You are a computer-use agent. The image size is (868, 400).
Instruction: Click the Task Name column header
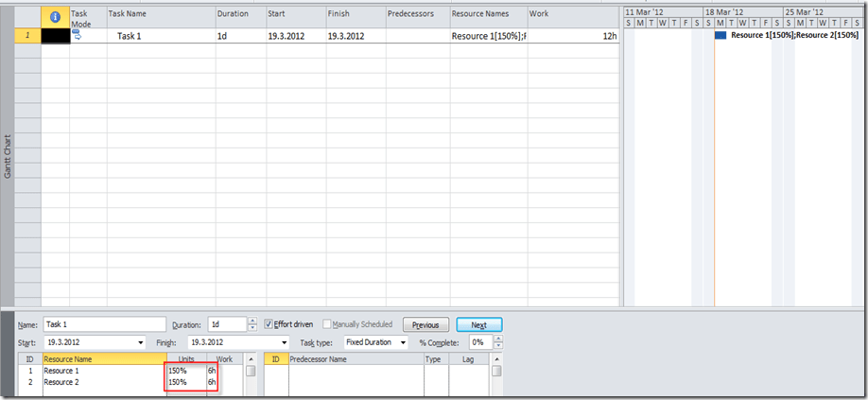[x=128, y=14]
